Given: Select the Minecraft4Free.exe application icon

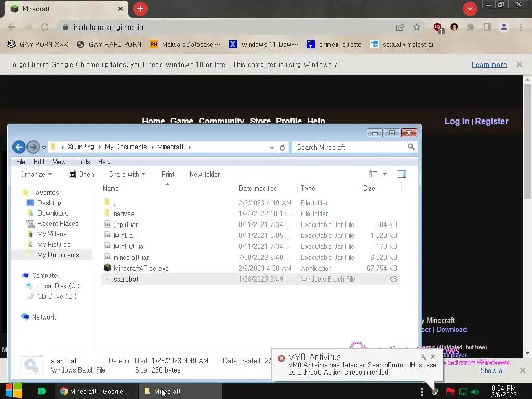Looking at the screenshot, I should click(x=107, y=268).
